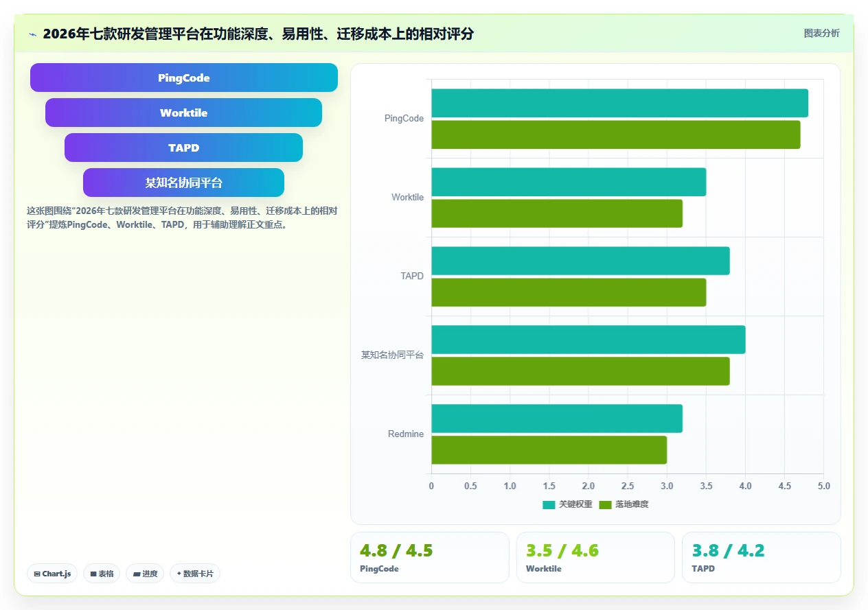Click the TAPD axis label
Screen dimensions: 868x610
tap(412, 277)
